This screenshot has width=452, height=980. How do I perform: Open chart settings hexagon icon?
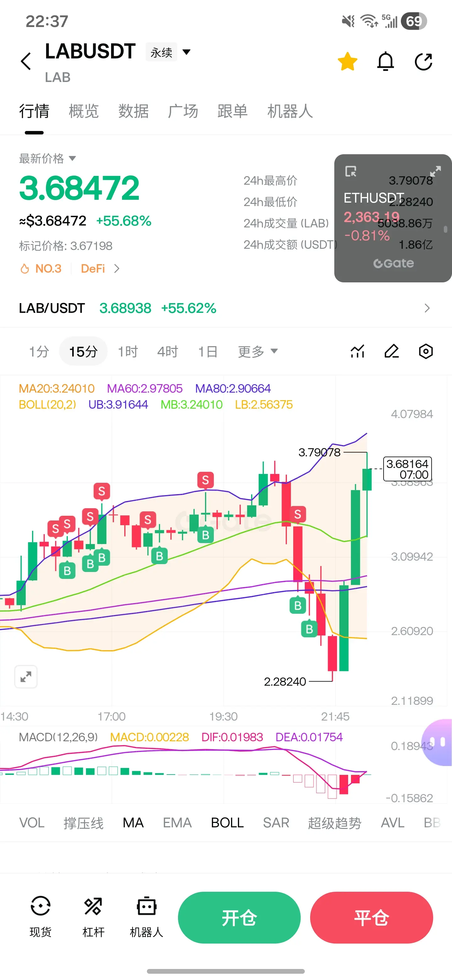pyautogui.click(x=426, y=351)
